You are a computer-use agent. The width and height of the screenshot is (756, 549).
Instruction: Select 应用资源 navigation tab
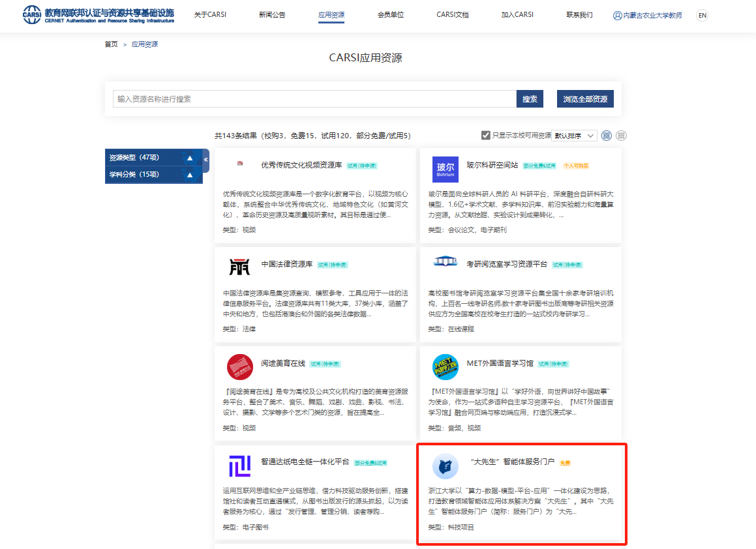click(331, 15)
